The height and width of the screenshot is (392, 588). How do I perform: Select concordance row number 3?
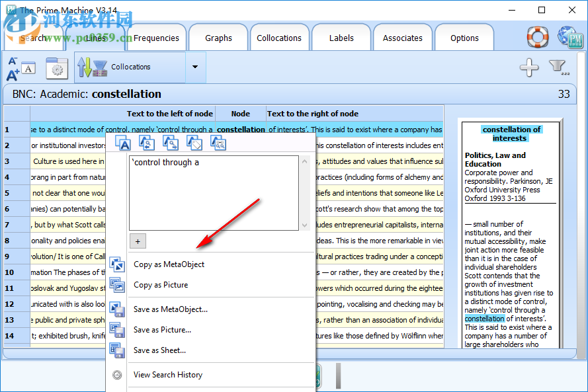click(17, 161)
